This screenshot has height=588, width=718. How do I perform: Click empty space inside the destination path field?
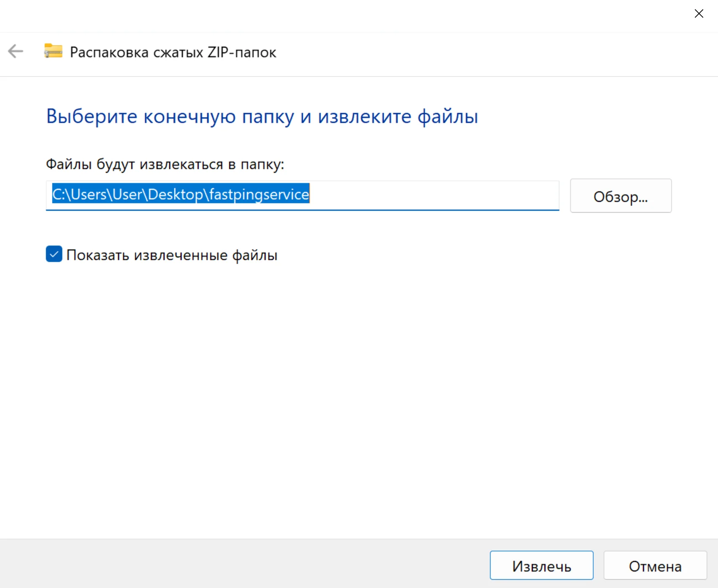[434, 195]
